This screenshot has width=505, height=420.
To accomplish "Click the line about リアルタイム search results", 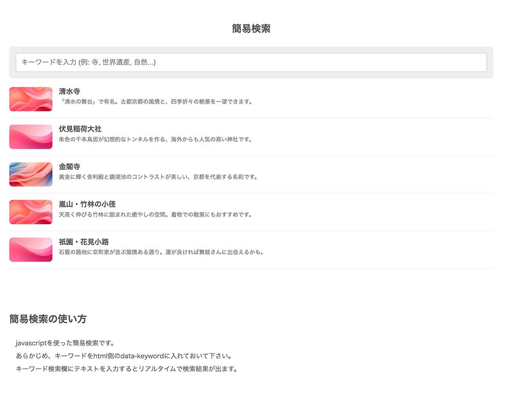I will pos(126,369).
